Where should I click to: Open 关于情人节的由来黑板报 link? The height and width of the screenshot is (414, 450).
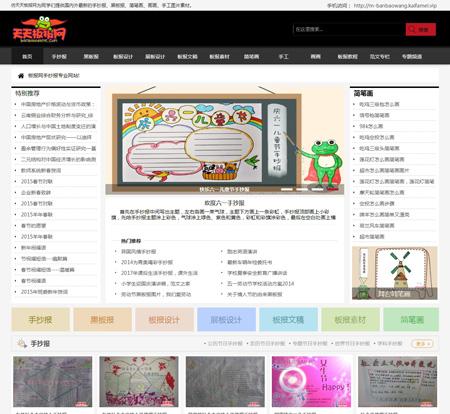pos(255,294)
